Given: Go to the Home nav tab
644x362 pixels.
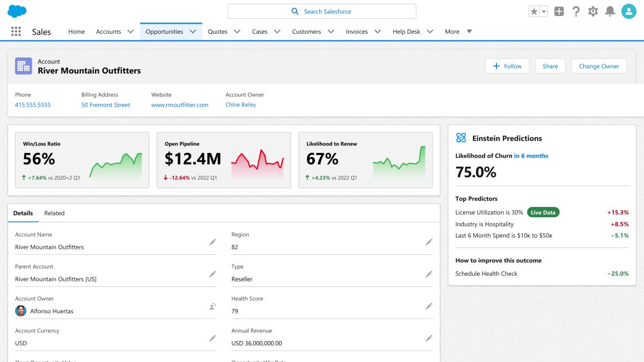Looking at the screenshot, I should (76, 32).
